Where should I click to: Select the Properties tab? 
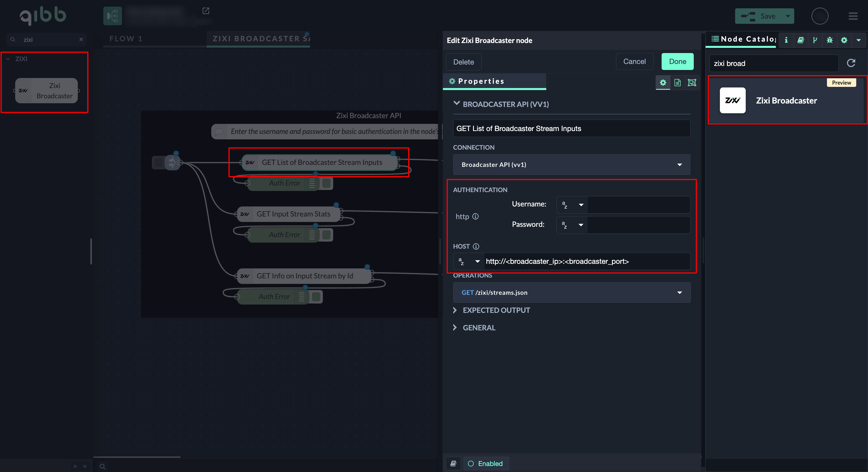pos(480,81)
